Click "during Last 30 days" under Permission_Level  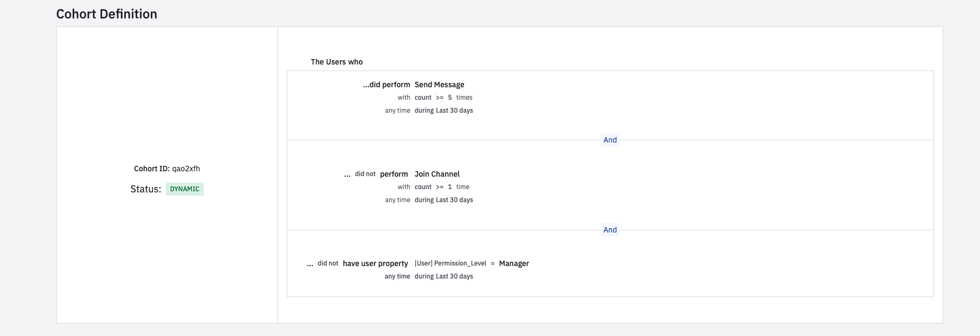[443, 276]
